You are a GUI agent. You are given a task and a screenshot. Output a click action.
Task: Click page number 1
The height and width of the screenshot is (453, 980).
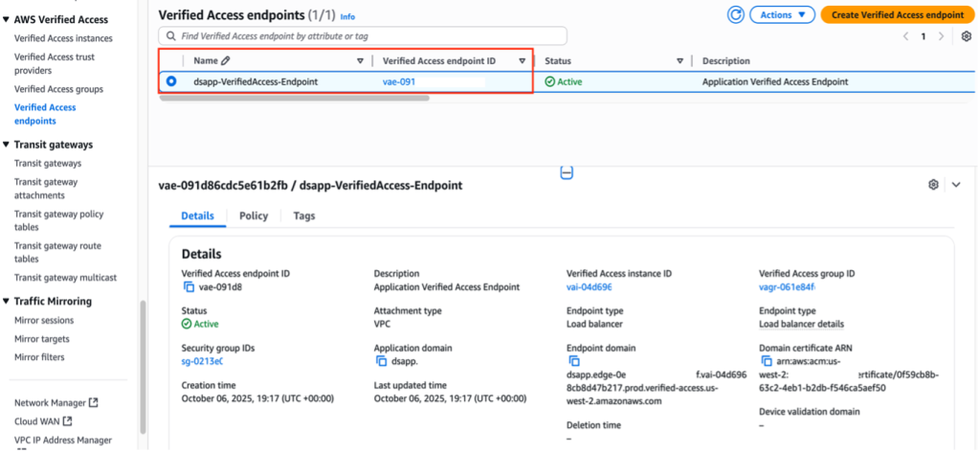pos(924,36)
